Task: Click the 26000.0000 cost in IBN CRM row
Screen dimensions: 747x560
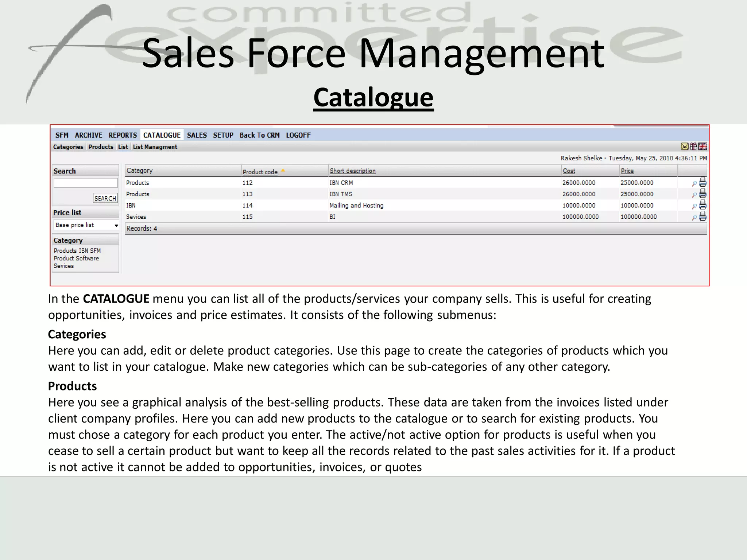Action: point(579,183)
